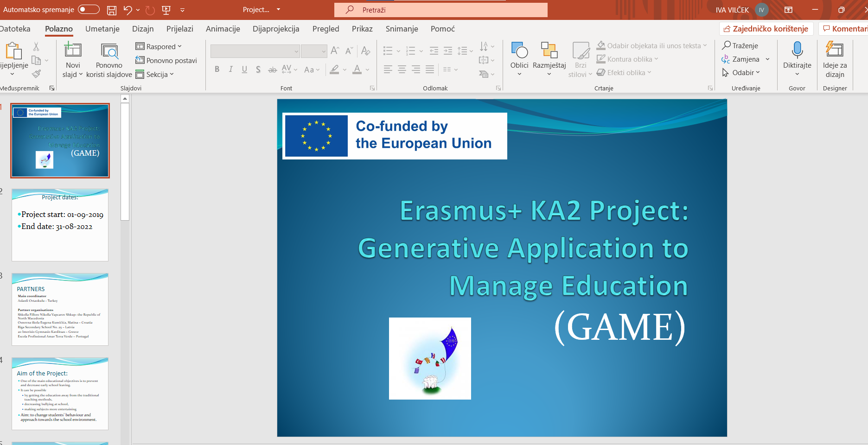Toggle Strikethrough formatting
Screen dimensions: 868x445
(273, 70)
